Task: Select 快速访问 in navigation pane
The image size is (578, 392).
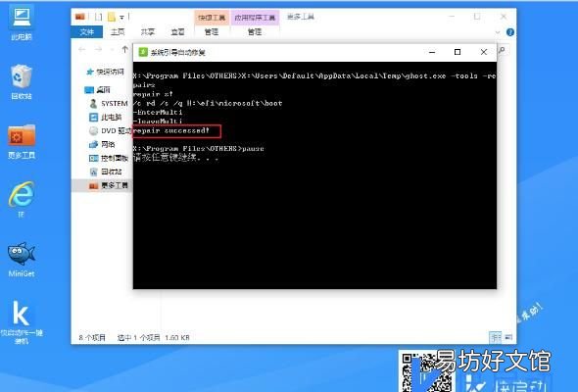Action: (x=106, y=72)
